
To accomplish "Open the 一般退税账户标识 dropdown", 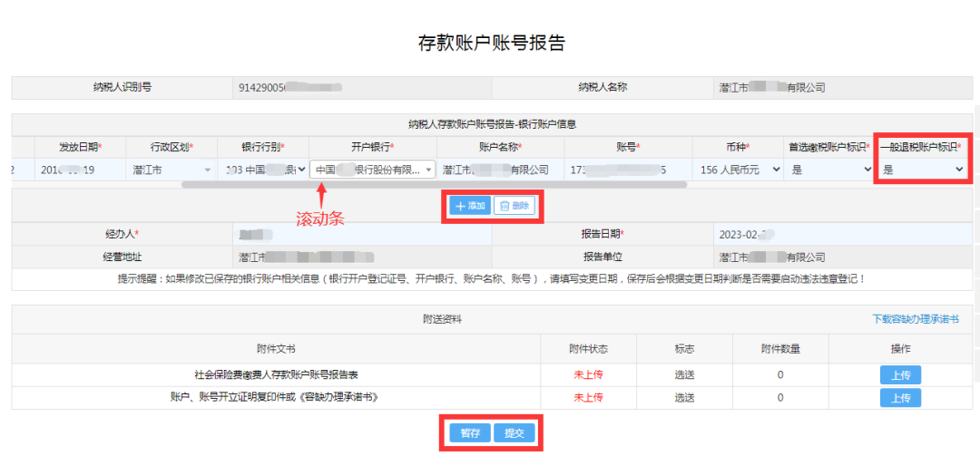I will 922,170.
